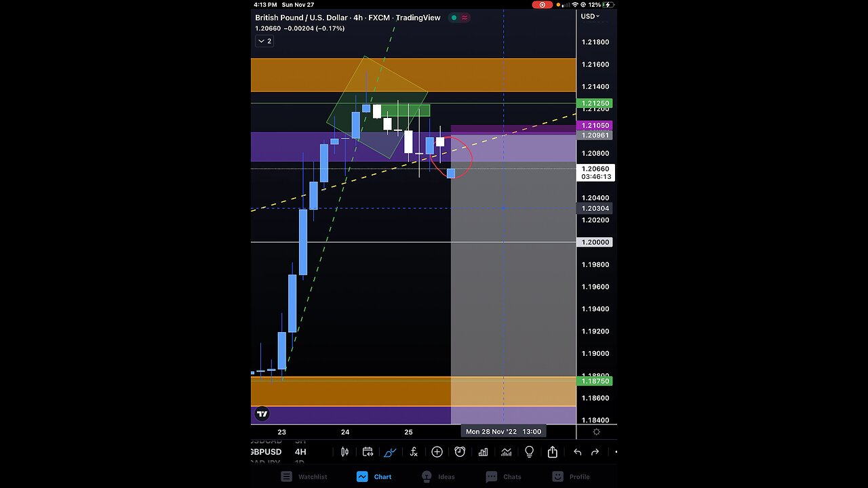Tap the date label 23 on time axis
This screenshot has height=488, width=868.
281,432
